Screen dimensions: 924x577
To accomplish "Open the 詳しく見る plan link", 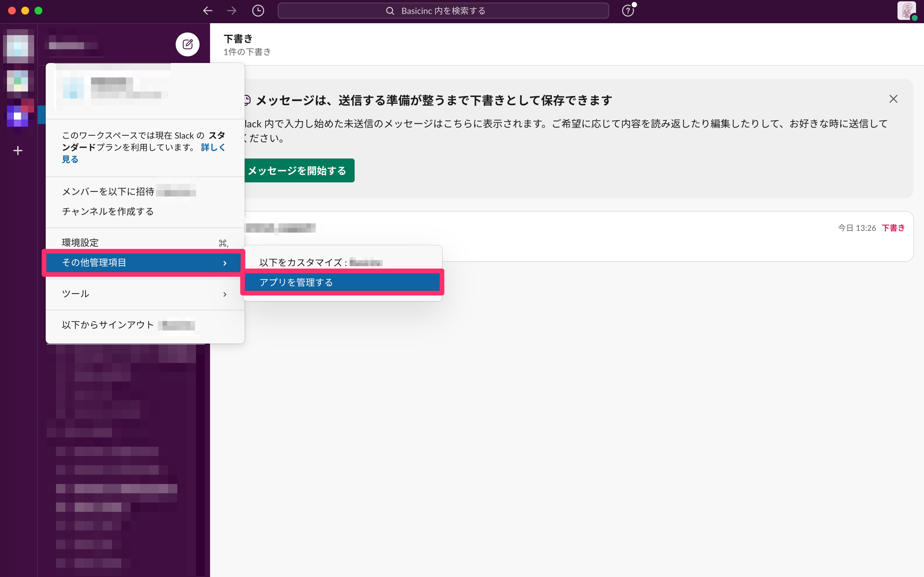I will pyautogui.click(x=213, y=147).
